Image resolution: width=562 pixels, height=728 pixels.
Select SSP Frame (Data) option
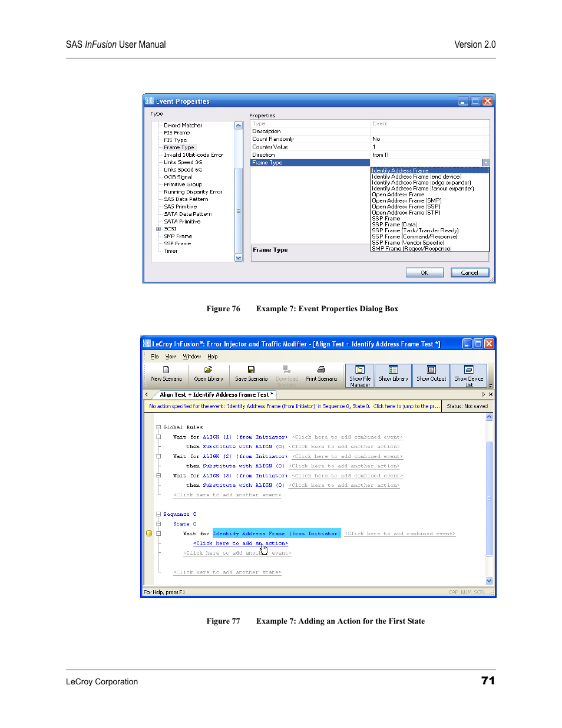click(x=394, y=225)
